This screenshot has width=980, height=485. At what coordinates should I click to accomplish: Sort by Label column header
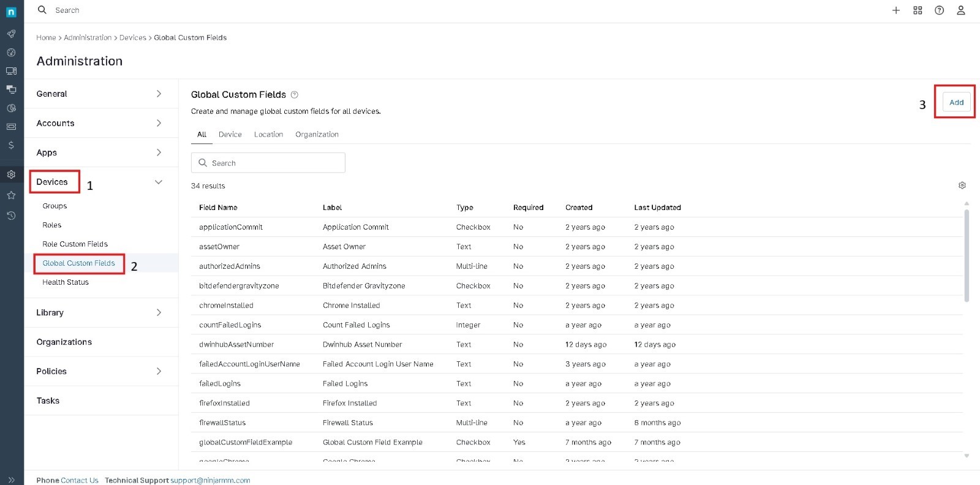point(332,208)
